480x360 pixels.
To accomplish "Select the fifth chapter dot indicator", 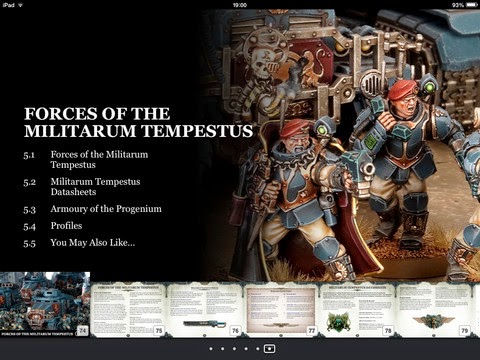I will [x=258, y=349].
